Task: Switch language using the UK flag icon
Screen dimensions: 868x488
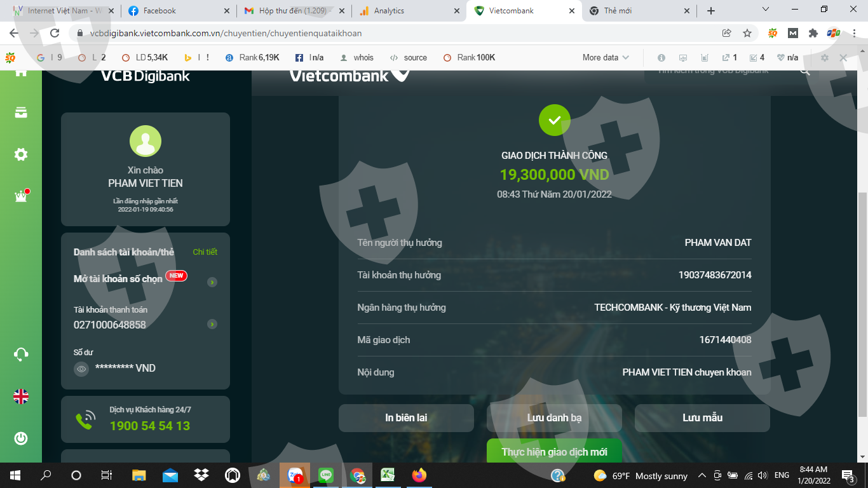Action: pyautogui.click(x=21, y=396)
